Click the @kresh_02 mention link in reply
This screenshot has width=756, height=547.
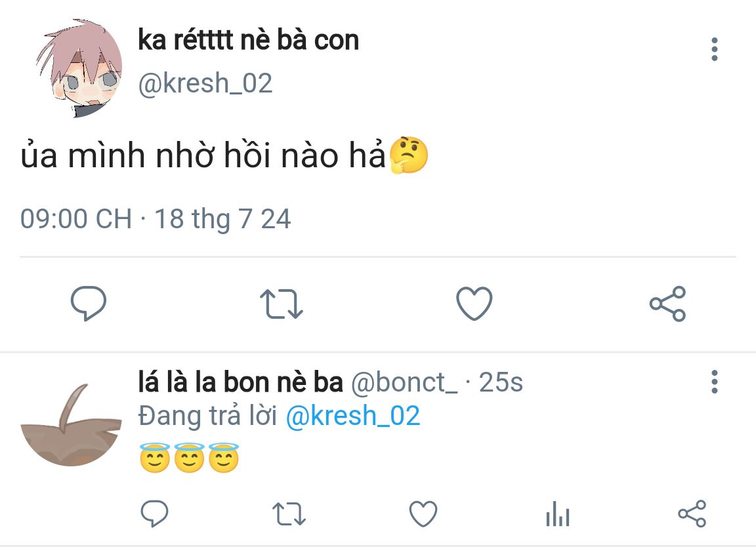click(353, 416)
